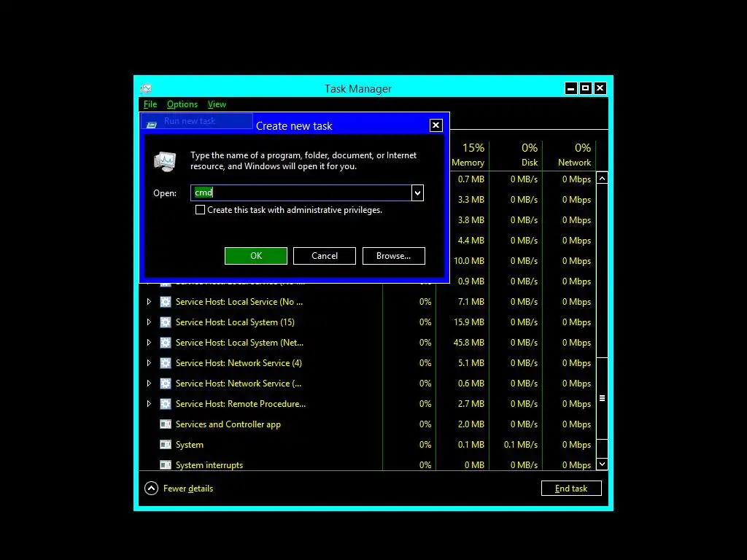Expand Service Host: Remote Procedure...
747x560 pixels.
pos(149,404)
